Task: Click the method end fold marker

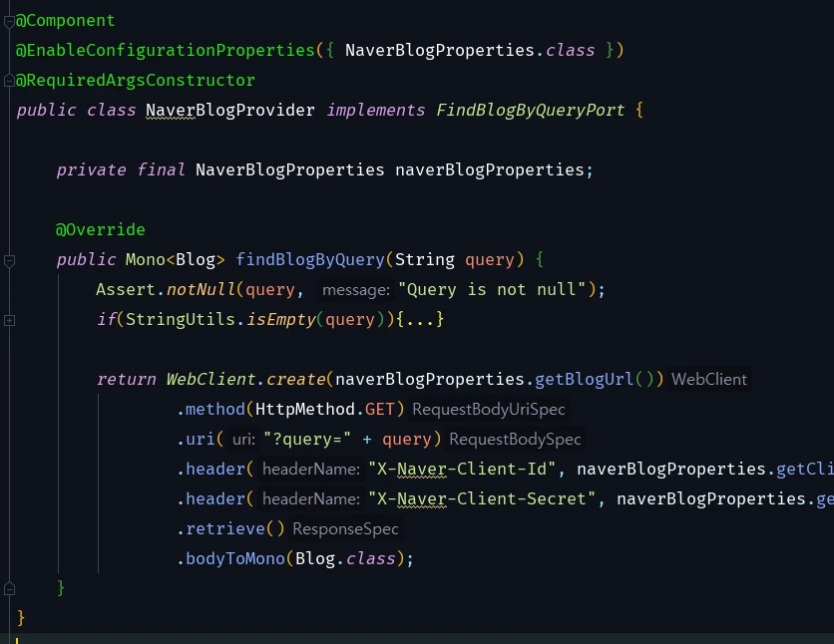Action: 9,589
